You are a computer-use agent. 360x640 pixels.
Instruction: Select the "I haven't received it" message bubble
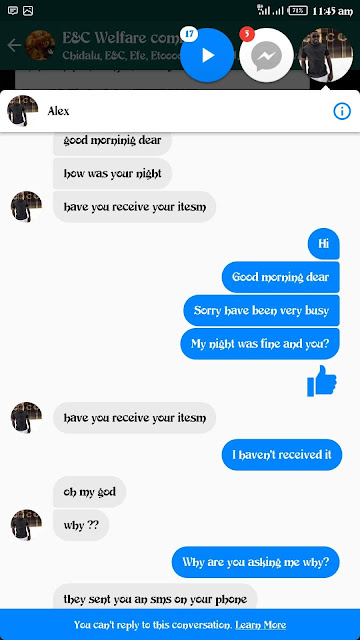point(282,455)
